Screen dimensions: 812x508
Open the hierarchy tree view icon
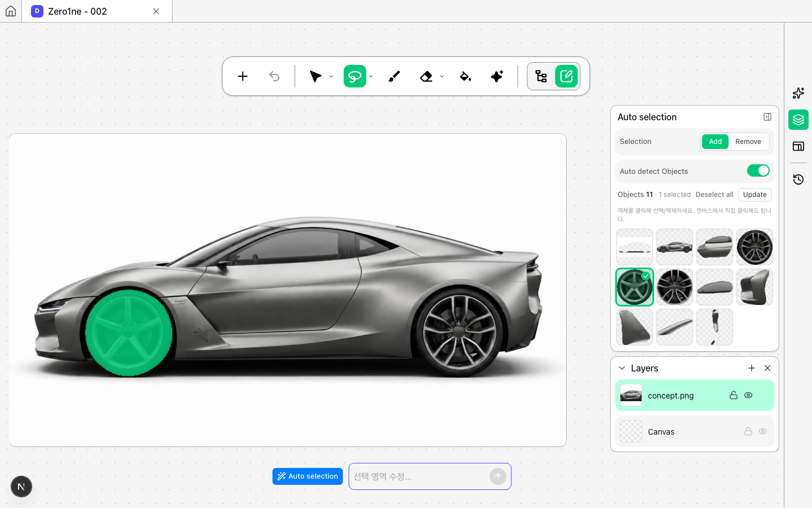541,76
